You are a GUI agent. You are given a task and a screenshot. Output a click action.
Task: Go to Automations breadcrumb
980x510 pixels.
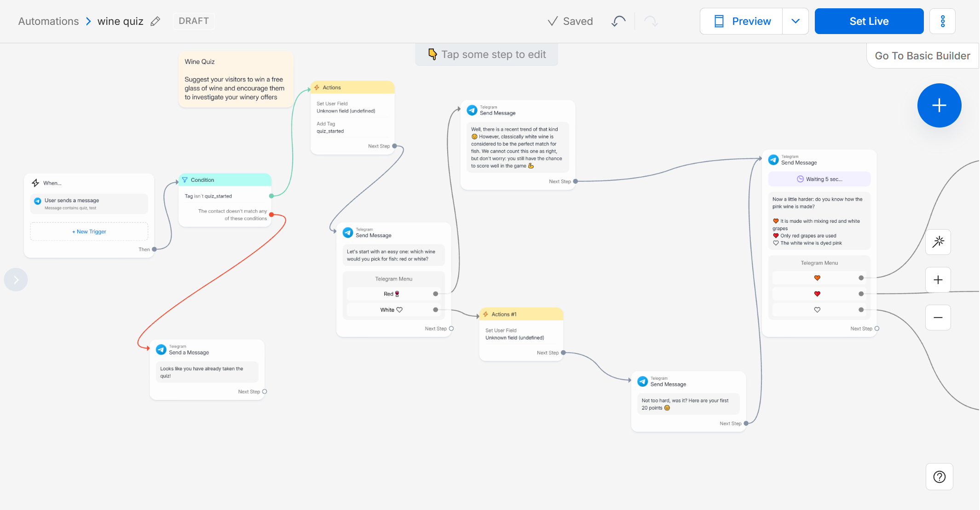tap(48, 21)
